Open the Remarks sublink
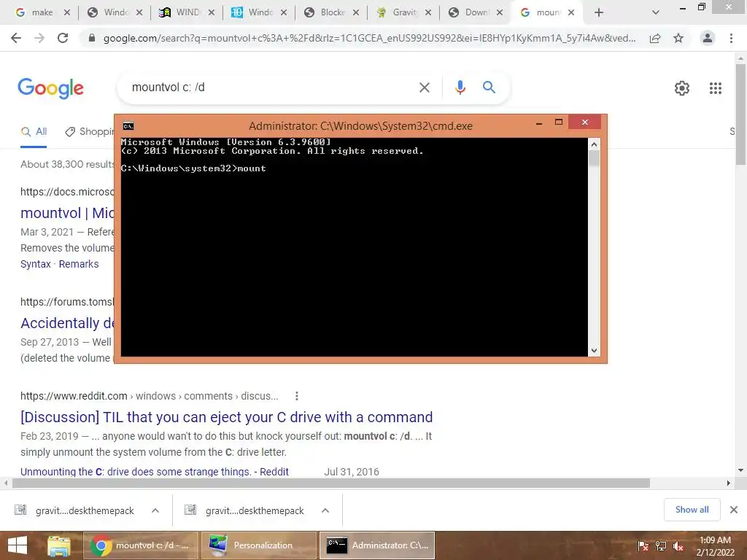 pos(79,264)
